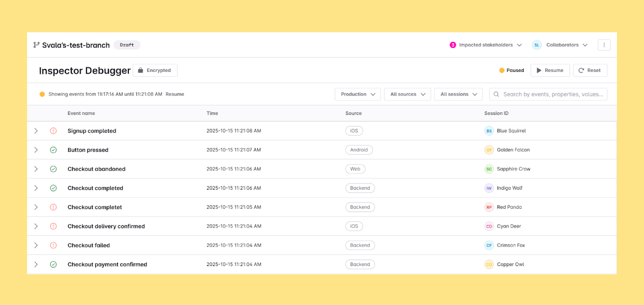Click the CF avatar for Crimson Fox
This screenshot has width=644, height=305.
489,246
